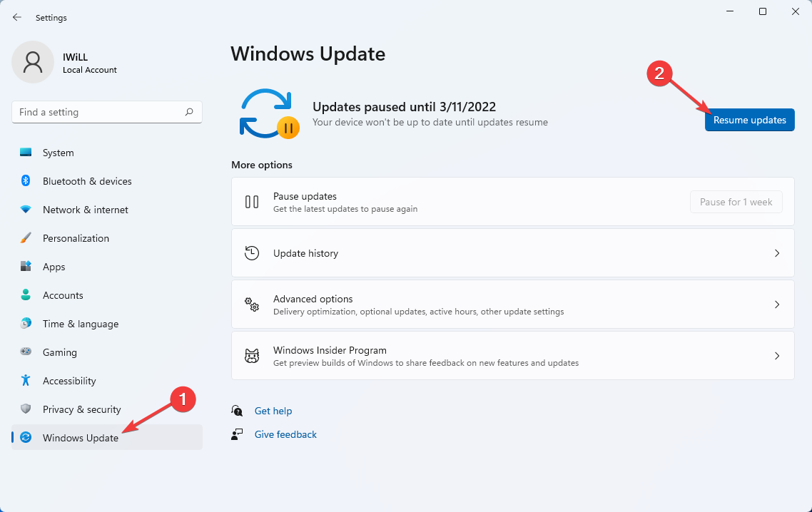Open Advanced options via right chevron
This screenshot has width=812, height=512.
pyautogui.click(x=777, y=304)
